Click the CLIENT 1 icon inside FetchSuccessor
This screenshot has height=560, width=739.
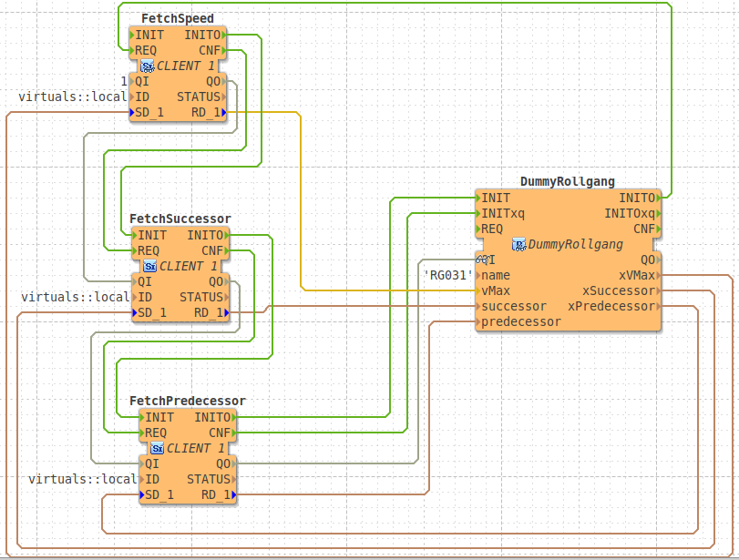coord(149,266)
